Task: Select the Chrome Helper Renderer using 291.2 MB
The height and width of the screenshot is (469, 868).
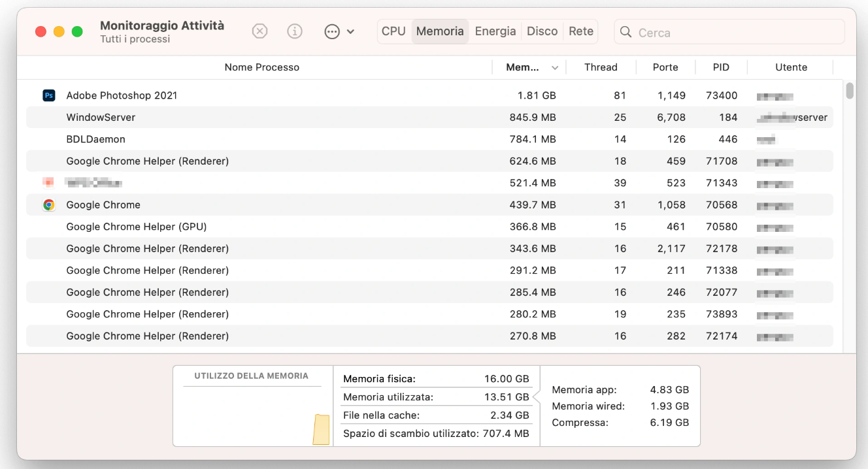Action: coord(429,270)
